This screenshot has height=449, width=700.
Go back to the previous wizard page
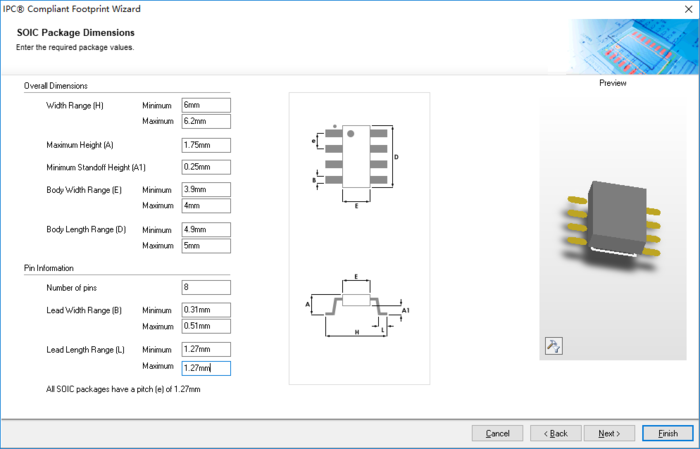(x=555, y=433)
